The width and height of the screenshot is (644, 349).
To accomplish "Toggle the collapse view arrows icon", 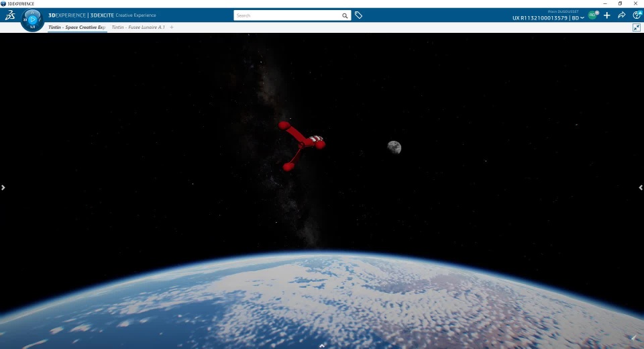I will coord(637,28).
